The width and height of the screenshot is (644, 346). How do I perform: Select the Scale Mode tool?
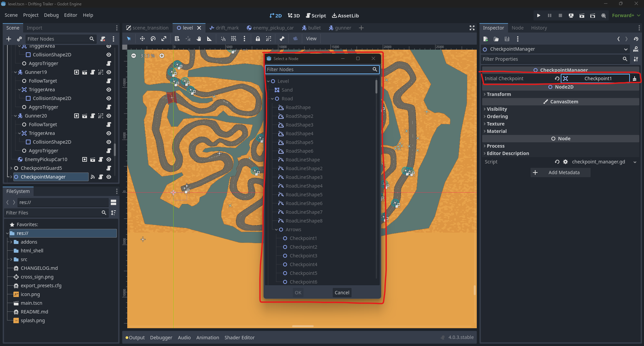(x=164, y=39)
